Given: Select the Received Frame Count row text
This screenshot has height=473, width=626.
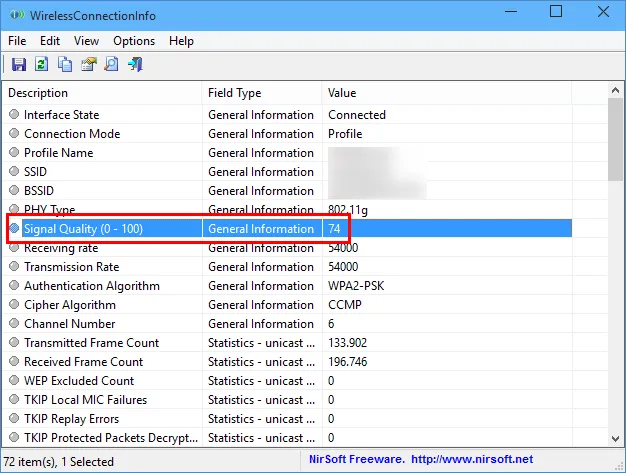Looking at the screenshot, I should pyautogui.click(x=83, y=362).
